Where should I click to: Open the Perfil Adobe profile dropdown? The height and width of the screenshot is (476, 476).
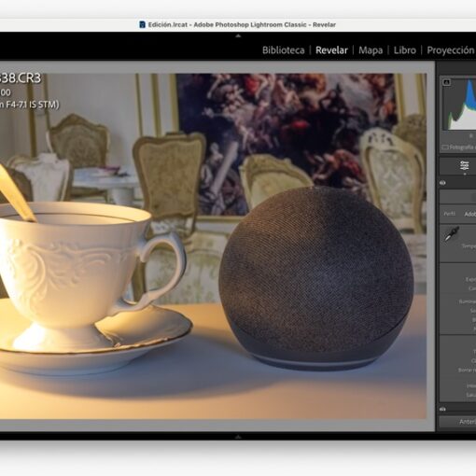(x=469, y=214)
